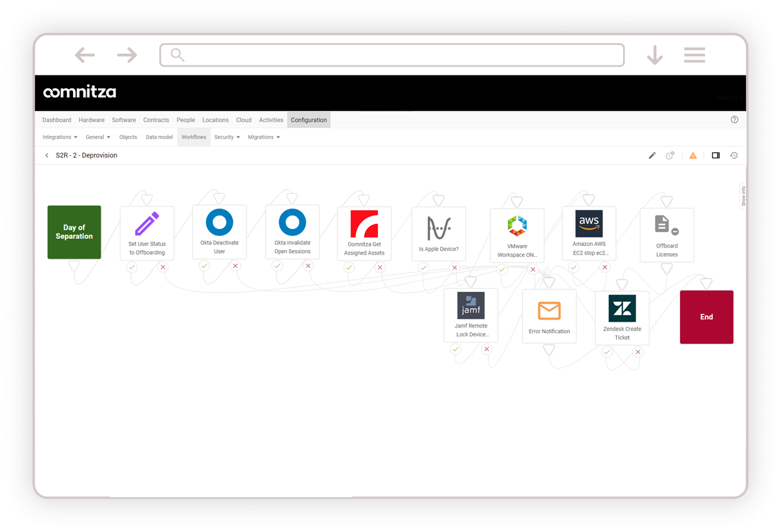The height and width of the screenshot is (532, 781).
Task: Open the help question mark icon
Action: tap(734, 120)
